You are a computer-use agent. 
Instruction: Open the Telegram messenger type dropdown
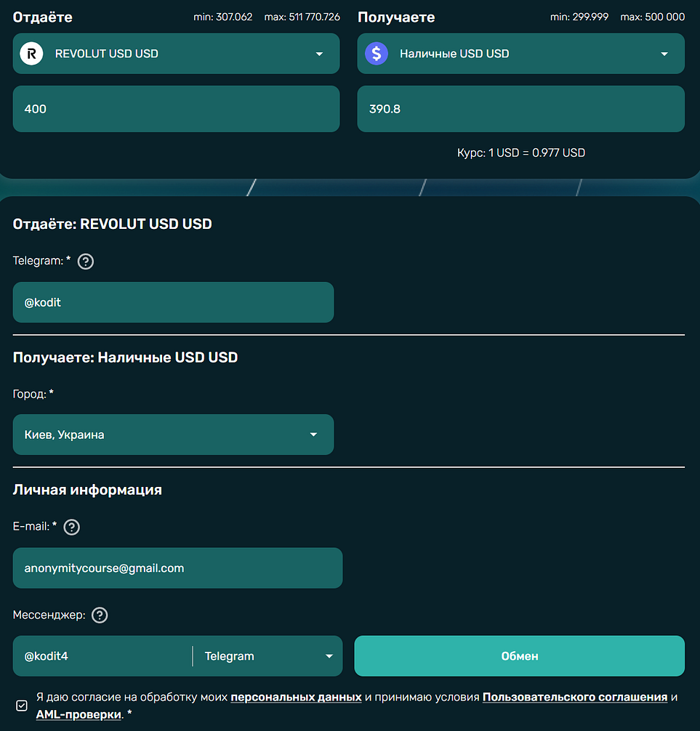[x=267, y=656]
